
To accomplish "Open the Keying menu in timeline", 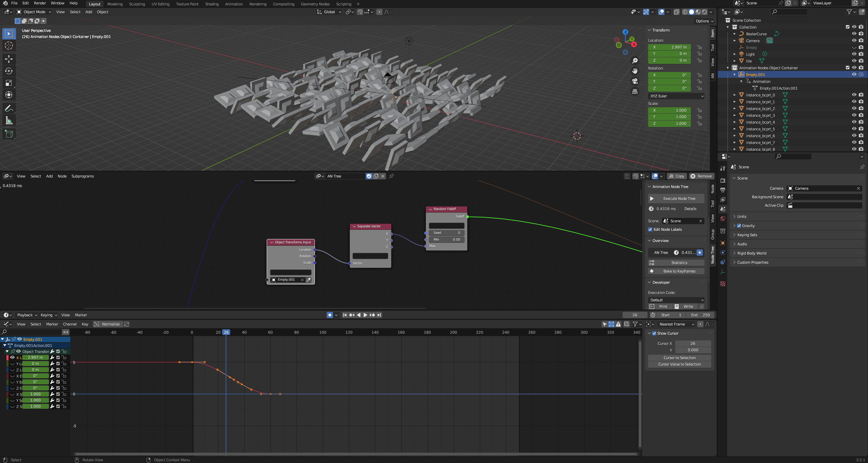I will point(49,315).
